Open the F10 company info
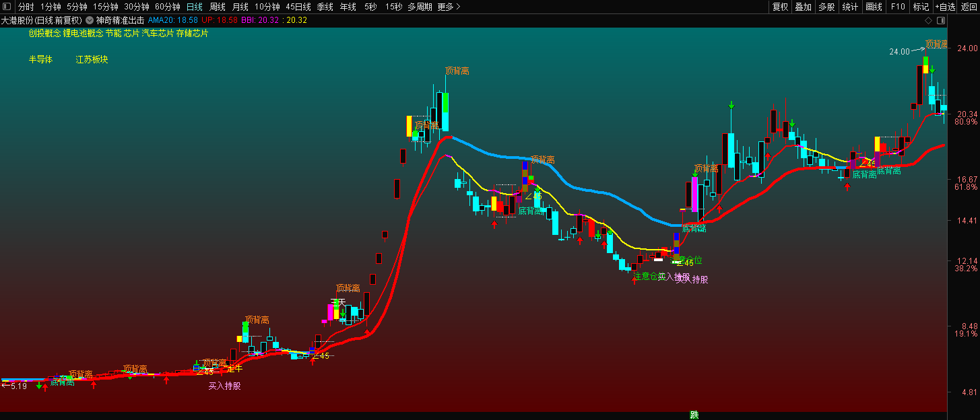 (898, 7)
